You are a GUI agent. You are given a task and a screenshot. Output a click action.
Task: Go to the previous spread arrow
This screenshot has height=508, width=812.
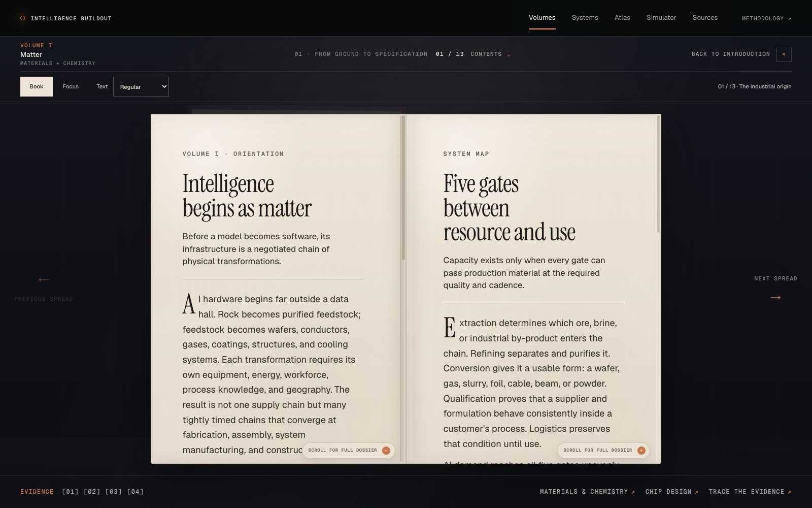tap(44, 279)
